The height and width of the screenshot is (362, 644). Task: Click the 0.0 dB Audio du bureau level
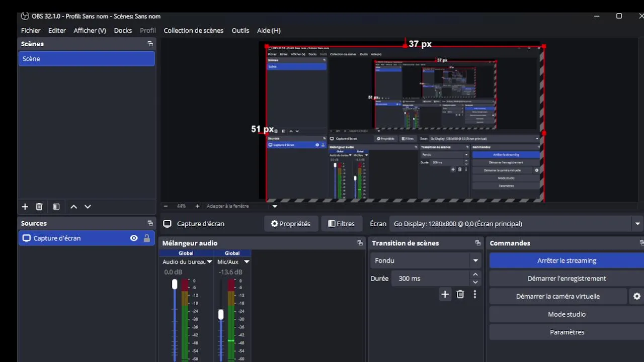point(173,272)
